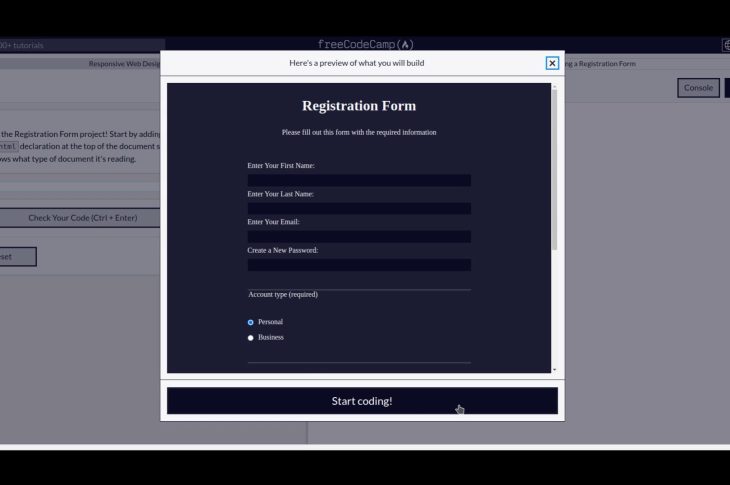Screen dimensions: 730x485
Task: Click the Personal radio label text
Action: (x=270, y=322)
